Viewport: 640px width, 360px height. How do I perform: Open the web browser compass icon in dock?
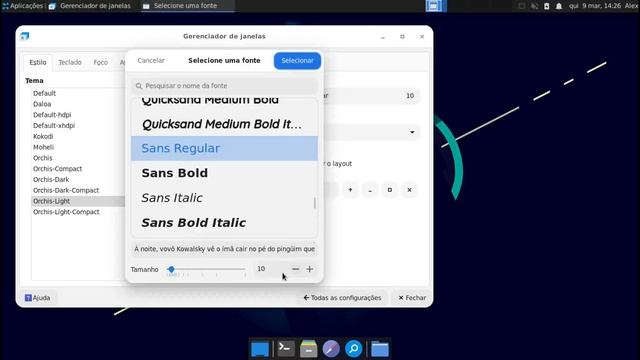(x=331, y=349)
